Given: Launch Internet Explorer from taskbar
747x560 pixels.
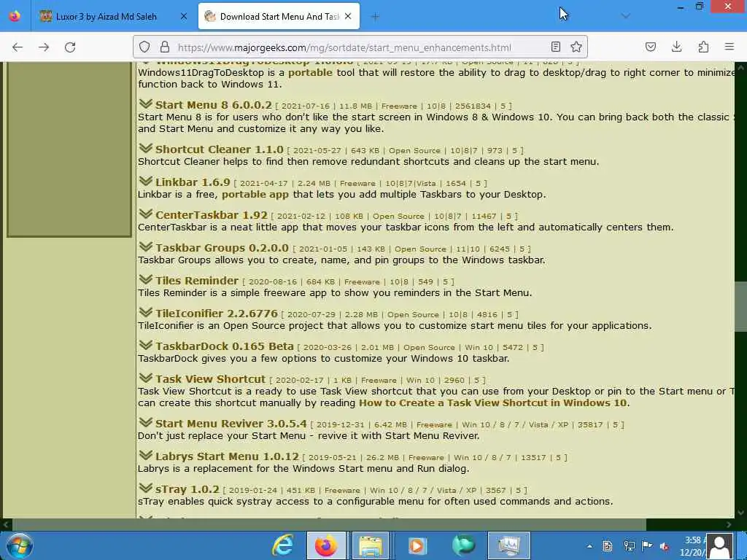Looking at the screenshot, I should [x=282, y=545].
